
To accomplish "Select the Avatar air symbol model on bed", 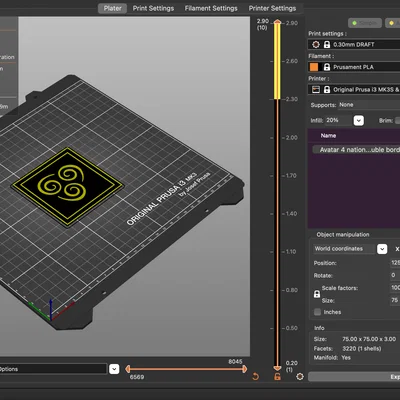I will tap(68, 187).
